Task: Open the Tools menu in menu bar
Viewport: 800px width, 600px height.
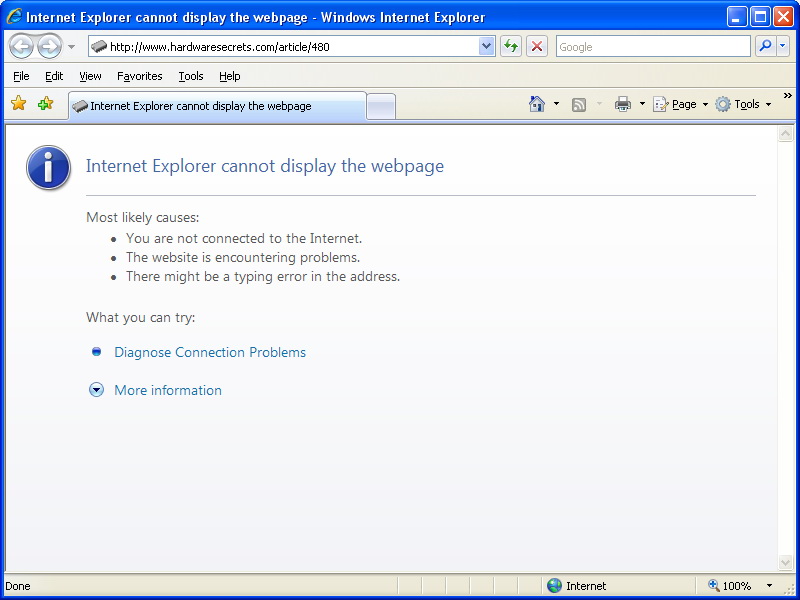Action: coord(191,76)
